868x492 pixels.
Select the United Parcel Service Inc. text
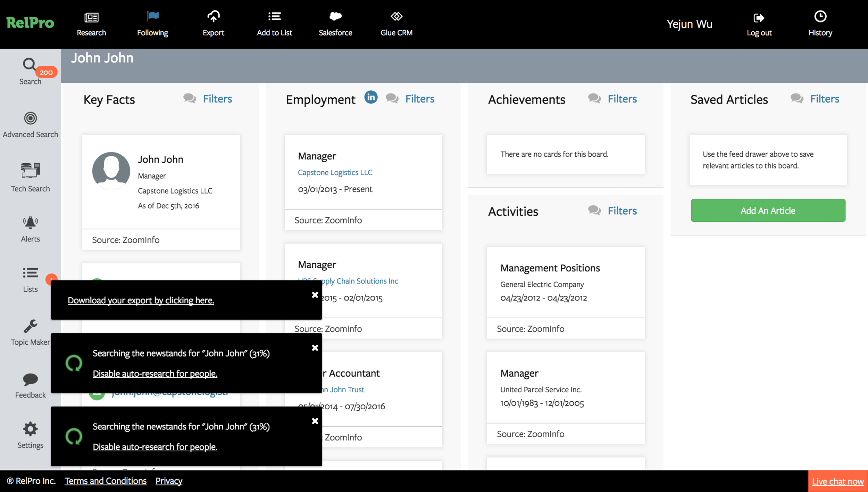pyautogui.click(x=541, y=389)
